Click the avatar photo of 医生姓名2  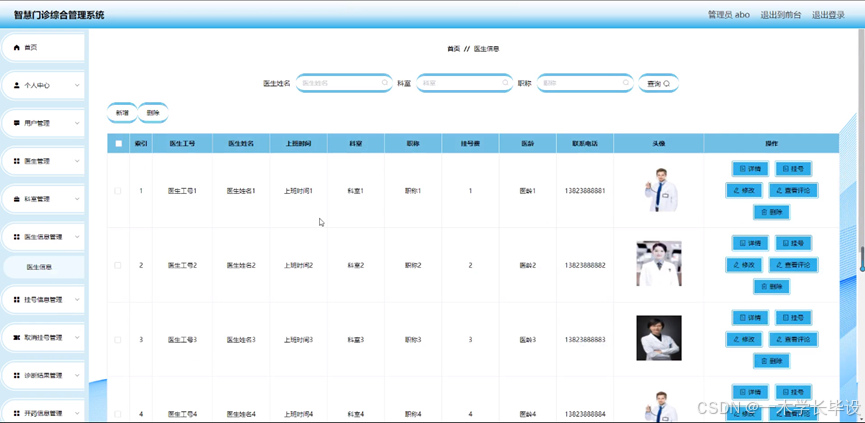pos(659,264)
